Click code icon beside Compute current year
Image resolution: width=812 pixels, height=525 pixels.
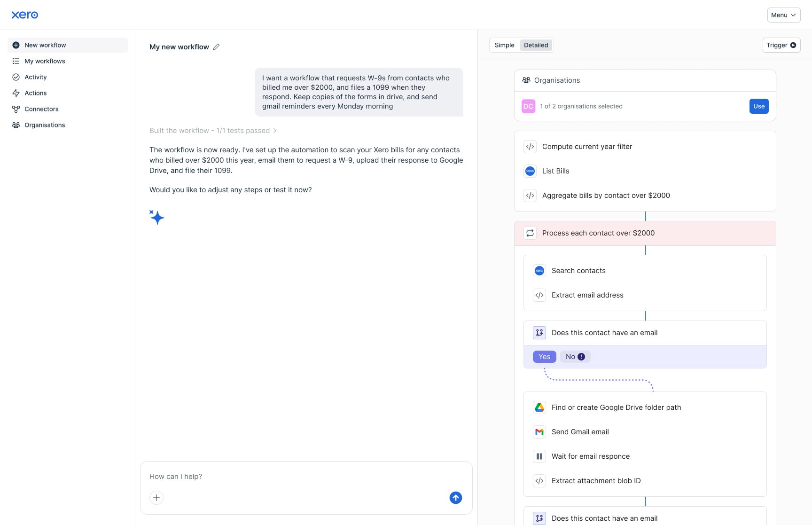tap(530, 147)
